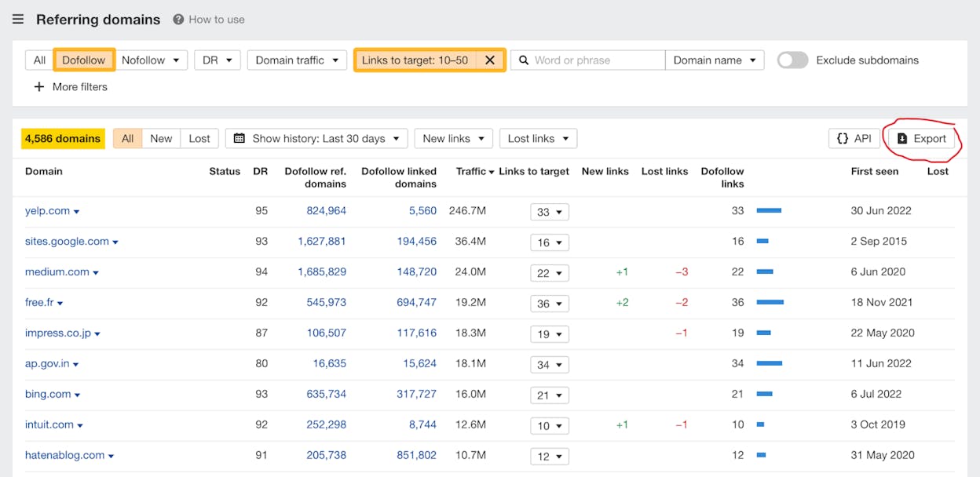The image size is (980, 477).
Task: Open impress.co.jp linked domains 117,616
Action: click(x=417, y=333)
